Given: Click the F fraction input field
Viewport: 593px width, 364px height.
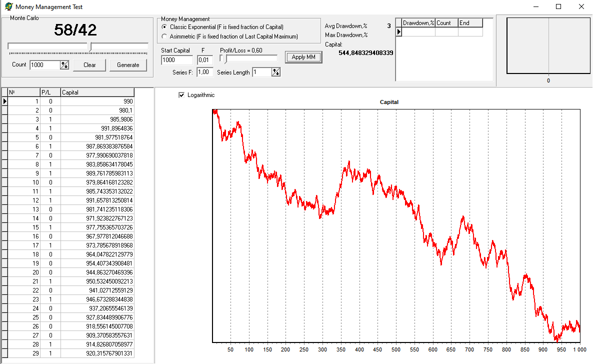Looking at the screenshot, I should [x=205, y=60].
